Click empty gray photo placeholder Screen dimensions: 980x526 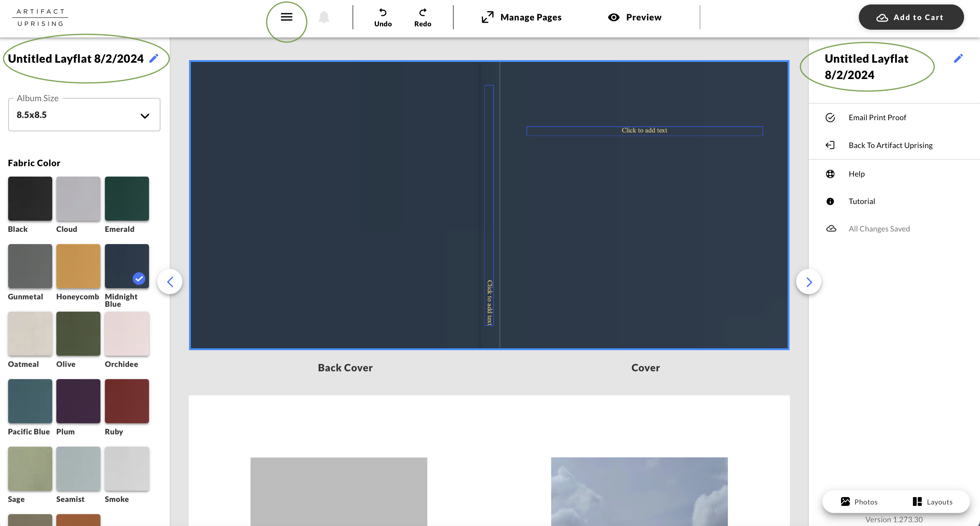(x=338, y=492)
